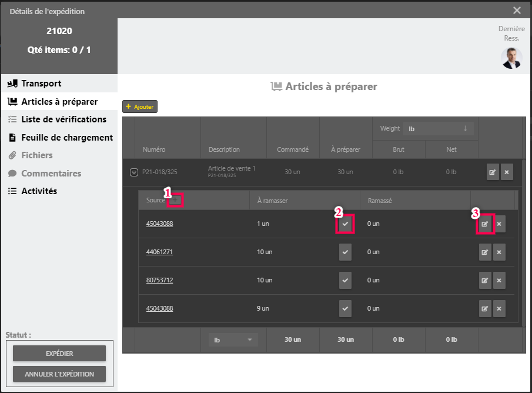Close the Détails de l'expédition dialog
The image size is (532, 393).
click(517, 11)
